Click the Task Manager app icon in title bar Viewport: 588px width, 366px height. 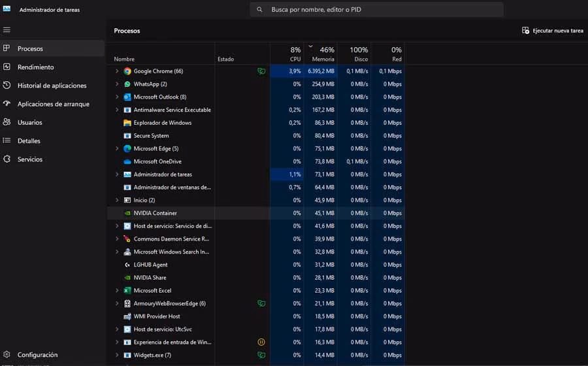coord(7,8)
